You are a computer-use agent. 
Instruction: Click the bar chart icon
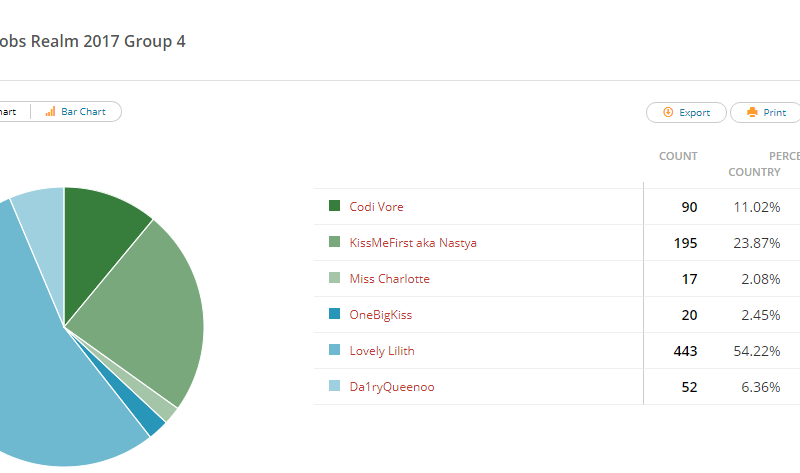coord(50,111)
